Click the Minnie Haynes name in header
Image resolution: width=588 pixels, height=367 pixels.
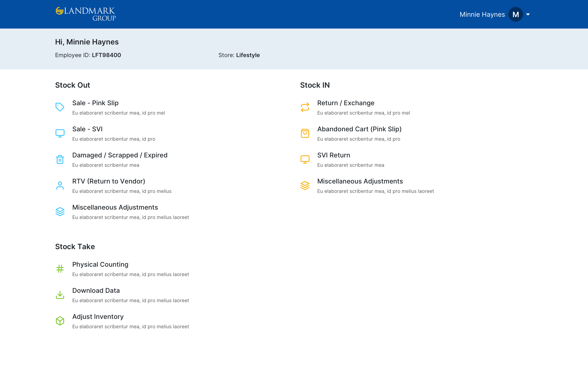point(482,14)
